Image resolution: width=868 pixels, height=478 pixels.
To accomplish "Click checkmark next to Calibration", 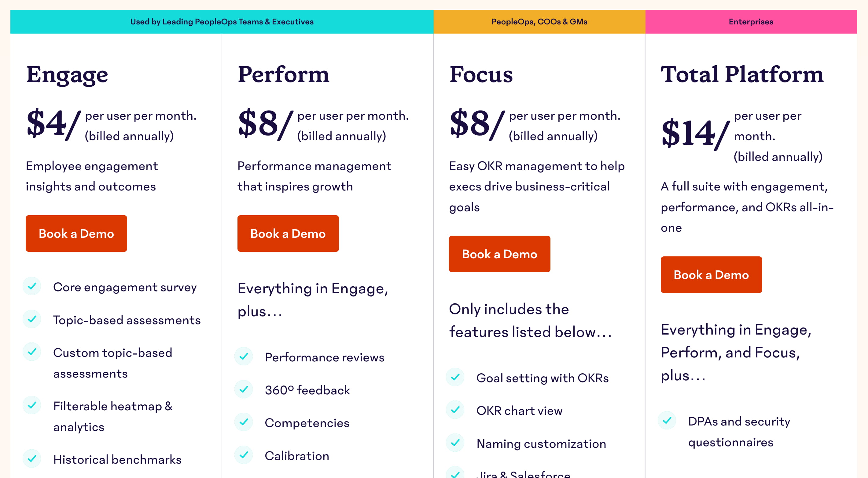I will (x=244, y=455).
